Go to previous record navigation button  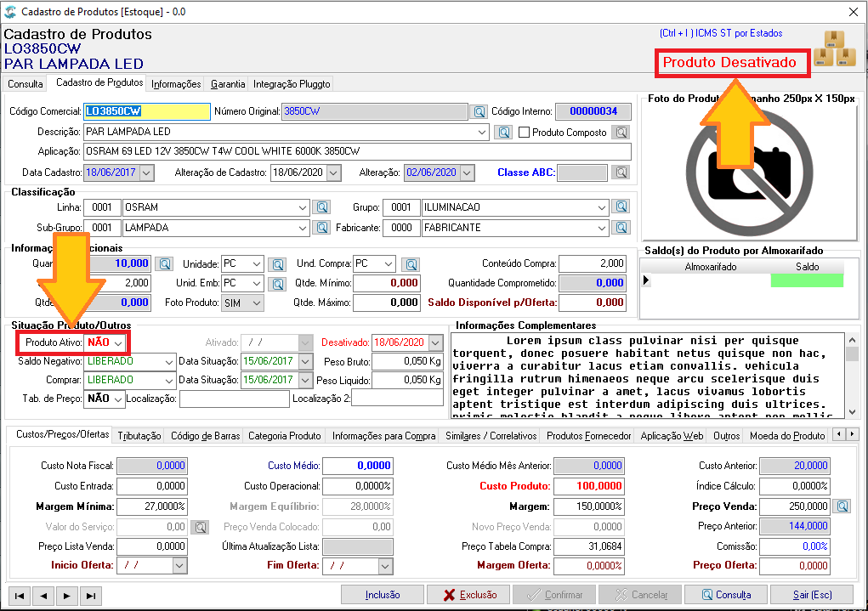point(43,596)
